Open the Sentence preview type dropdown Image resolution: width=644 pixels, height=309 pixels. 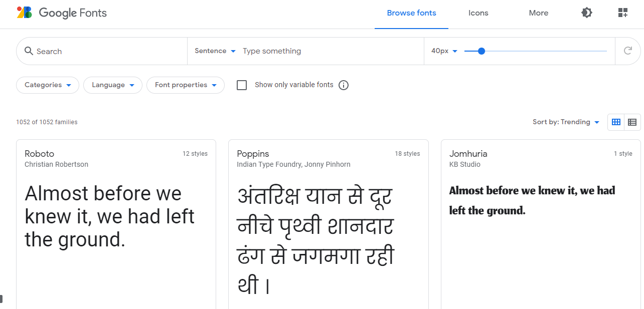point(215,51)
